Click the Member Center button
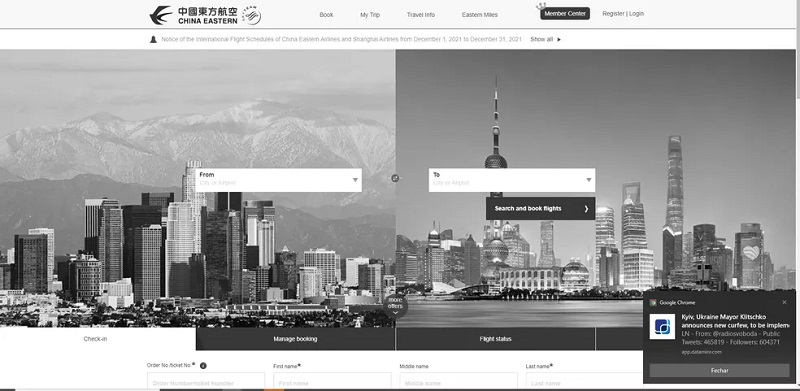Viewport: 800px width, 391px height. 565,14
